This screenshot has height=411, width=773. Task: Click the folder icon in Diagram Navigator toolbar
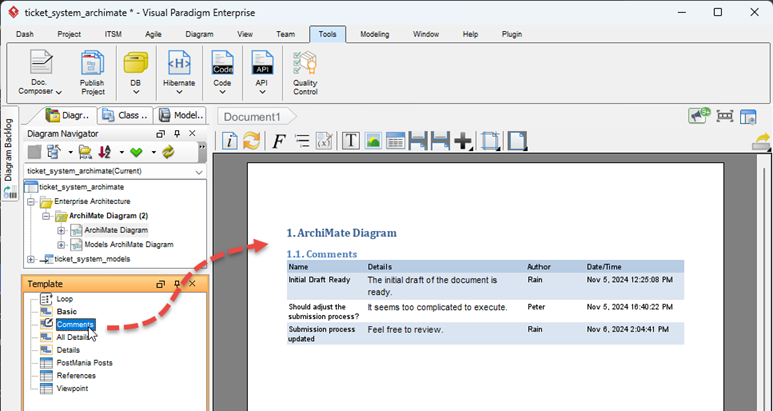[85, 152]
